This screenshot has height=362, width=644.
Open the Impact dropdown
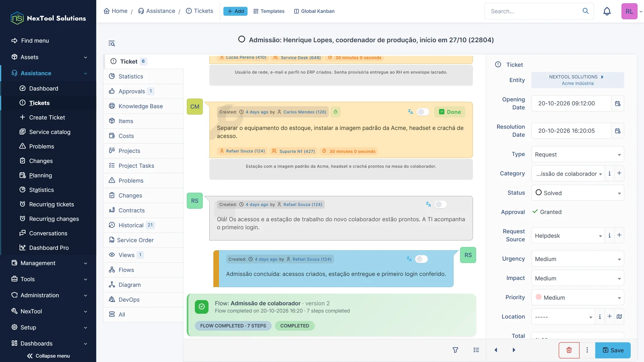tap(578, 278)
